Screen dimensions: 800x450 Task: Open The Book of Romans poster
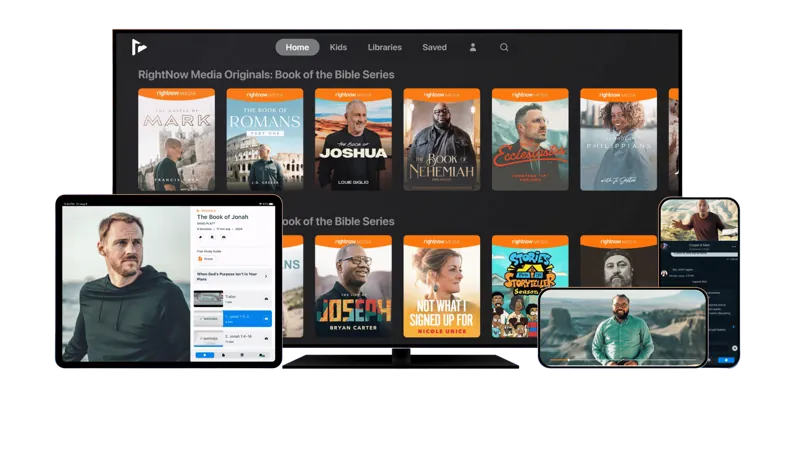(265, 139)
